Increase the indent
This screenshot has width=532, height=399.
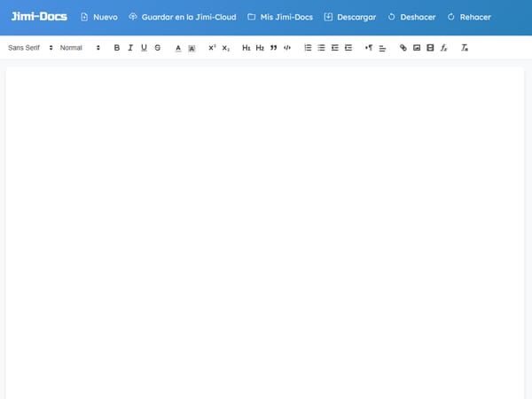348,48
